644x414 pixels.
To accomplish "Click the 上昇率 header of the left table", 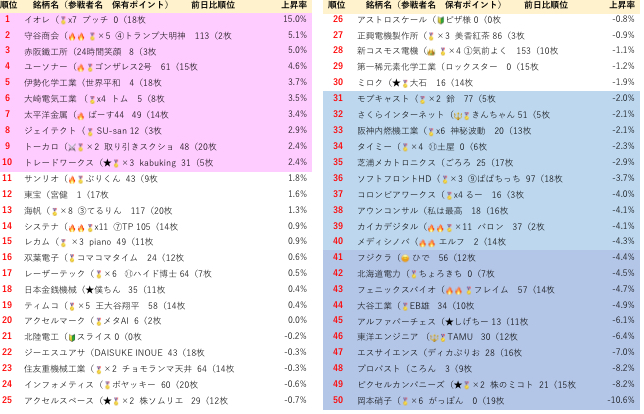I will point(293,5).
